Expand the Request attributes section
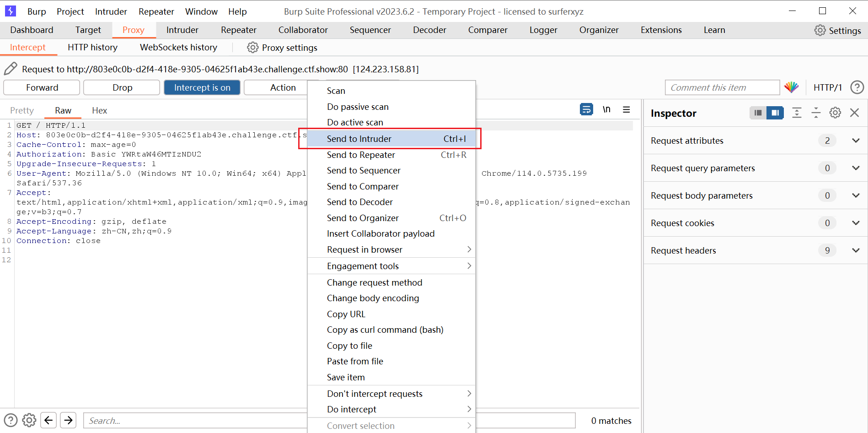 click(x=855, y=141)
